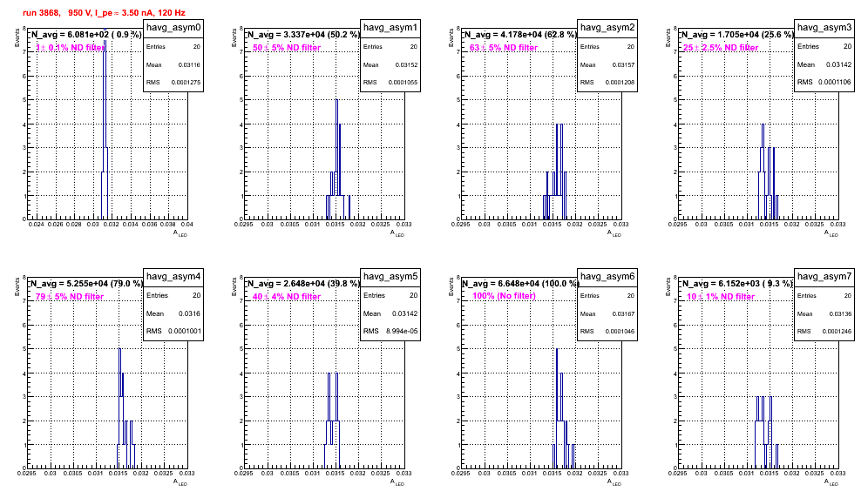
Task: Select the havg_asym4 stats box title
Action: tap(173, 277)
